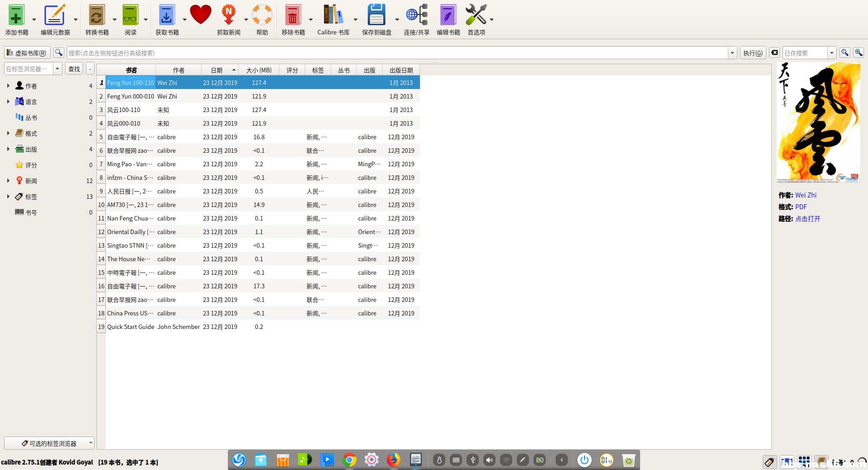Open Firefox from the dock
This screenshot has height=470, width=868.
click(x=393, y=460)
